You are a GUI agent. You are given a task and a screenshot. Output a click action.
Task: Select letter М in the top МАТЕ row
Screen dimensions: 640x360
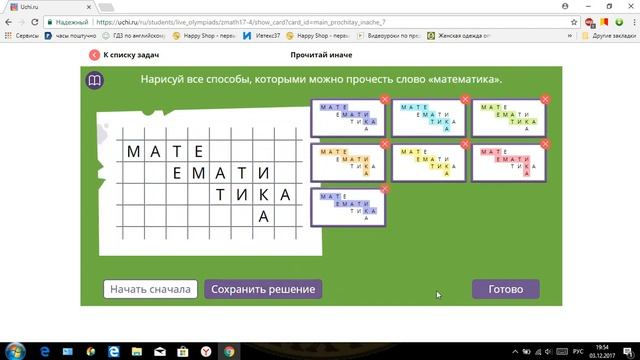tap(133, 151)
